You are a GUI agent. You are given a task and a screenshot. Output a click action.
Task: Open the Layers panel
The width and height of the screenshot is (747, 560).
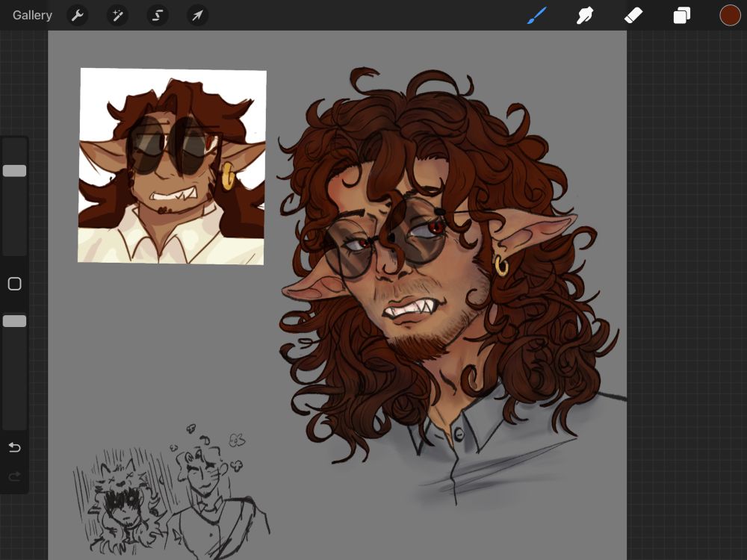(681, 15)
